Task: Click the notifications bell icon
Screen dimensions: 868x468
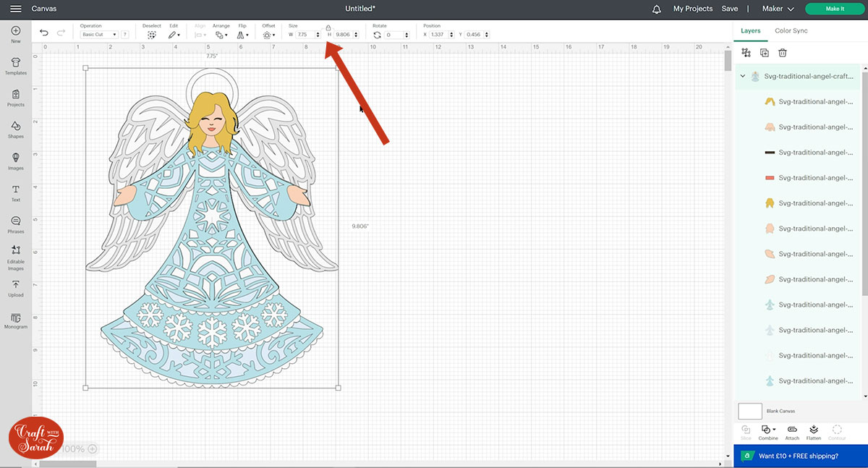Action: tap(657, 9)
